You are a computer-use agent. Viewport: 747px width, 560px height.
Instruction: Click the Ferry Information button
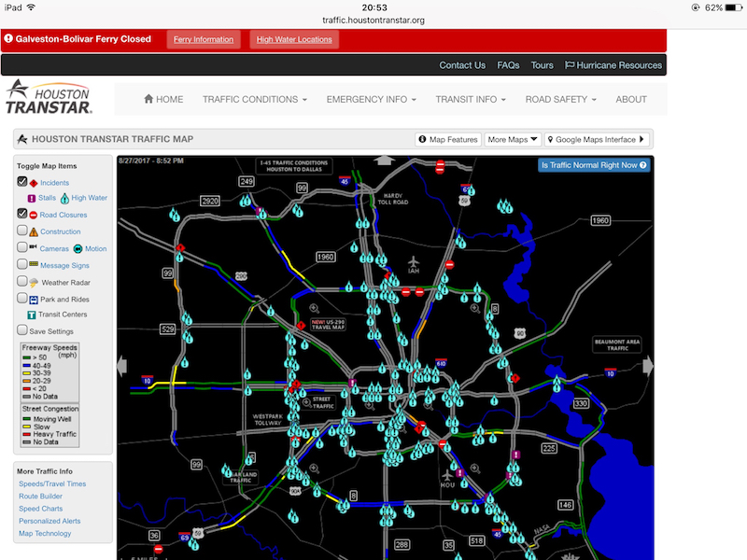coord(204,39)
